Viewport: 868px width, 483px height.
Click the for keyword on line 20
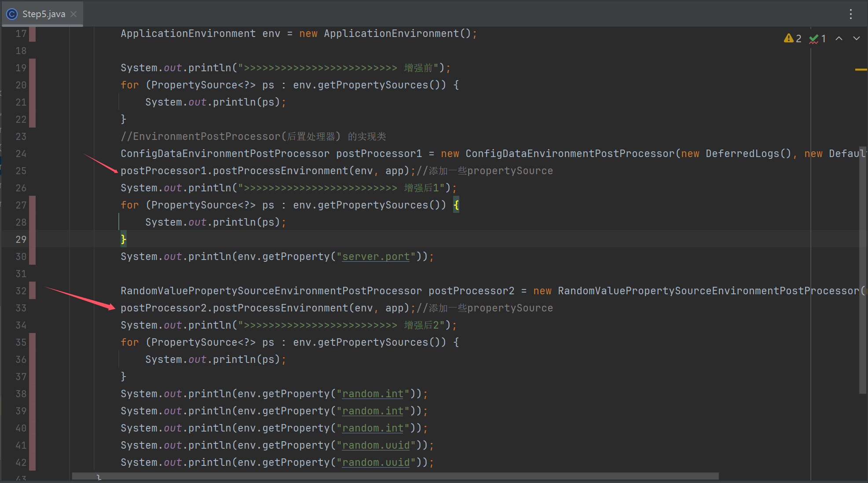point(130,85)
